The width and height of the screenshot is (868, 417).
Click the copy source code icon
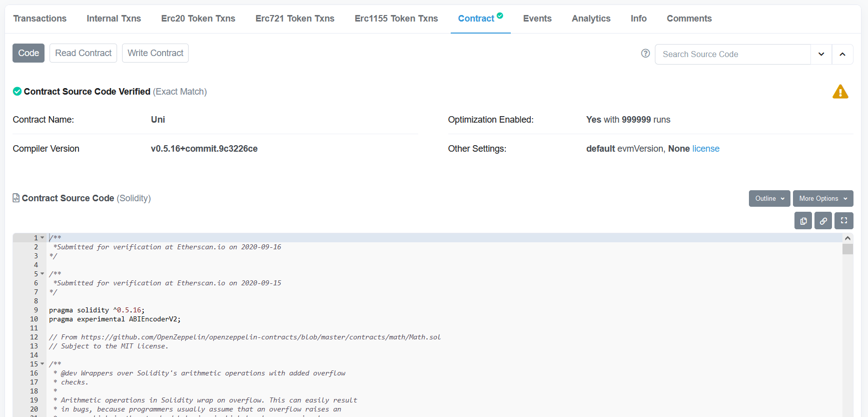tap(803, 221)
